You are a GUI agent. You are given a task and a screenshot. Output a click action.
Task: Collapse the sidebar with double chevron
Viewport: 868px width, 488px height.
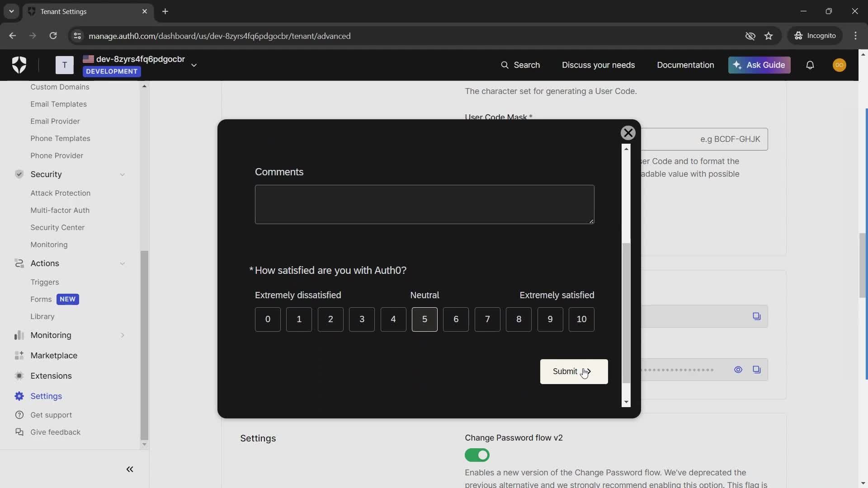pos(130,469)
